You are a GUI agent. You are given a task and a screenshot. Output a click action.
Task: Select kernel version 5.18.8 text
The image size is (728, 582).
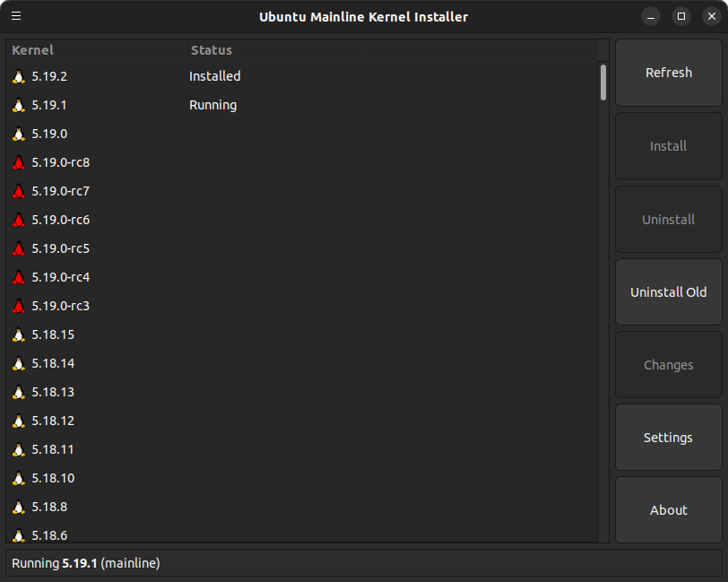pos(49,507)
